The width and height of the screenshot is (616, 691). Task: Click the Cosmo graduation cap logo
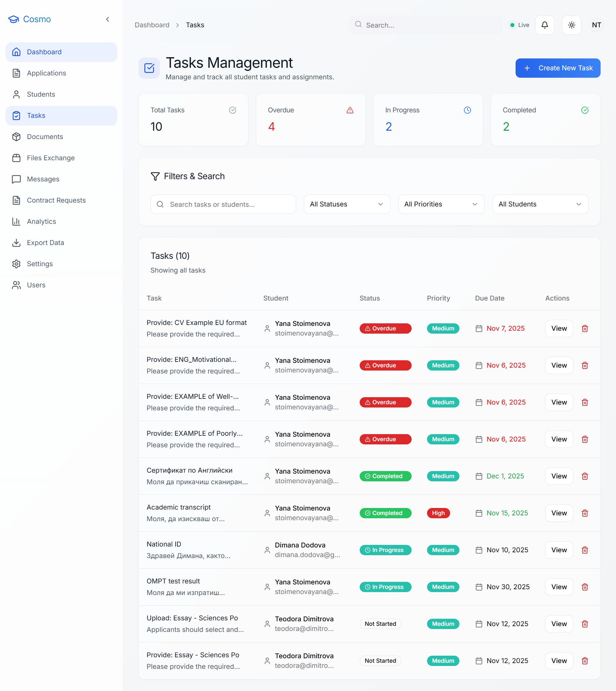tap(13, 19)
